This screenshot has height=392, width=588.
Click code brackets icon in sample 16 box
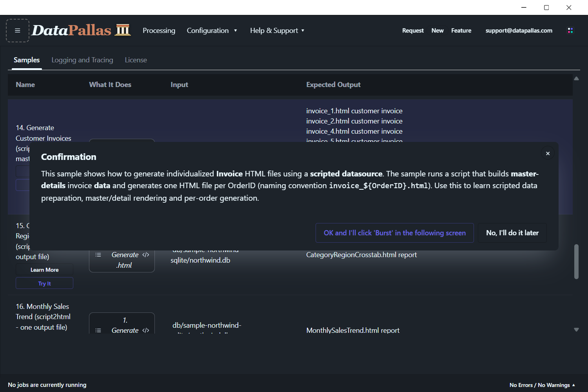click(x=146, y=330)
